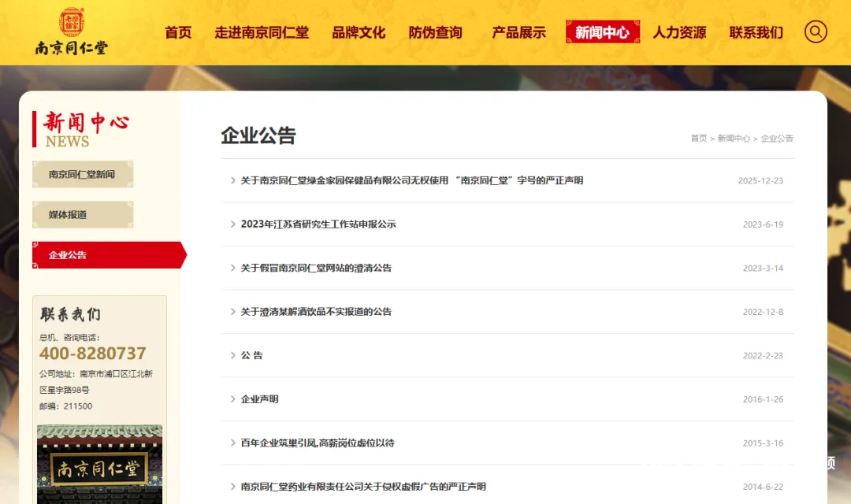851x504 pixels.
Task: Click the chevron beside 关于假冒南京同仁堂网站的澄清公告
Action: click(x=232, y=268)
